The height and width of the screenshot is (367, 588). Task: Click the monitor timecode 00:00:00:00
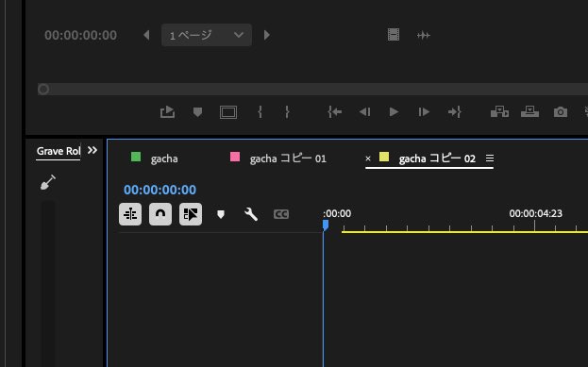pyautogui.click(x=80, y=35)
